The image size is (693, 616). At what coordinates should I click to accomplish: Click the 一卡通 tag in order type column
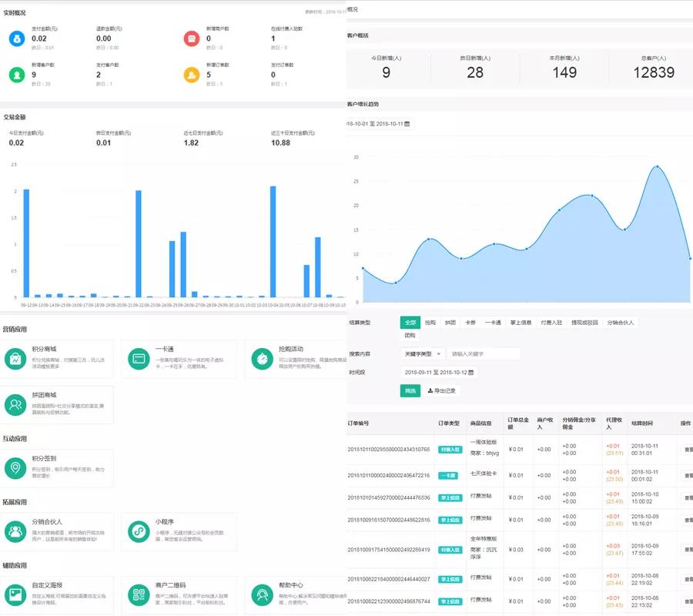pyautogui.click(x=447, y=476)
